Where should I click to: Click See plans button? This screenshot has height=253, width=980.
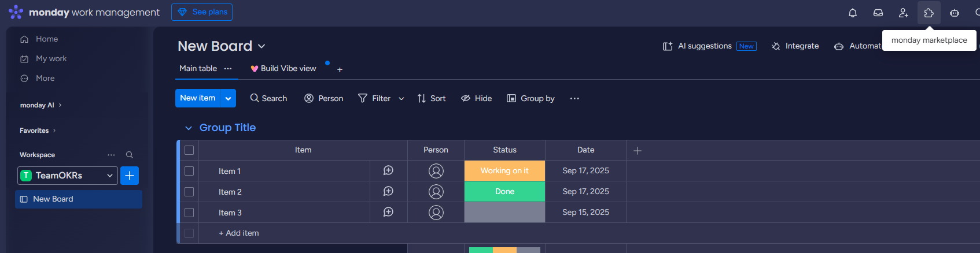pos(202,12)
